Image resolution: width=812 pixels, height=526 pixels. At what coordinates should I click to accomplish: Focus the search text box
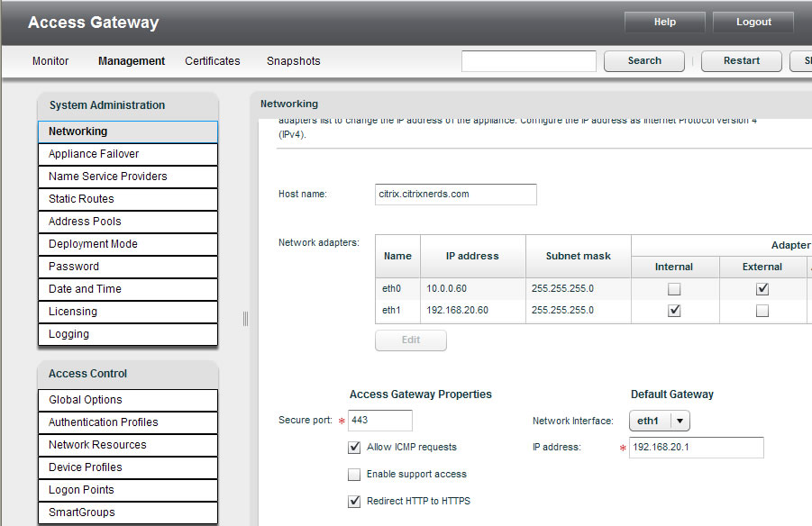pos(529,61)
